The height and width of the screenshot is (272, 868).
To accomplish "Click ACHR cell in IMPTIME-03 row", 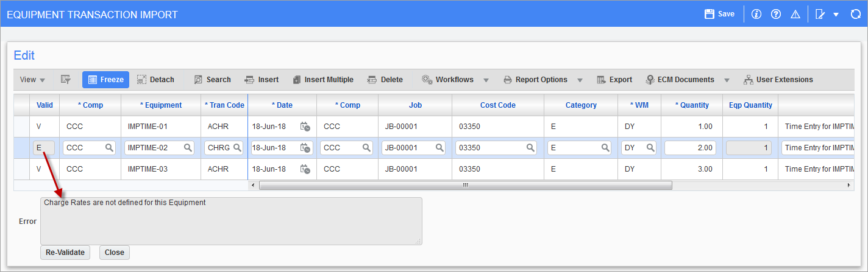I will pos(224,169).
